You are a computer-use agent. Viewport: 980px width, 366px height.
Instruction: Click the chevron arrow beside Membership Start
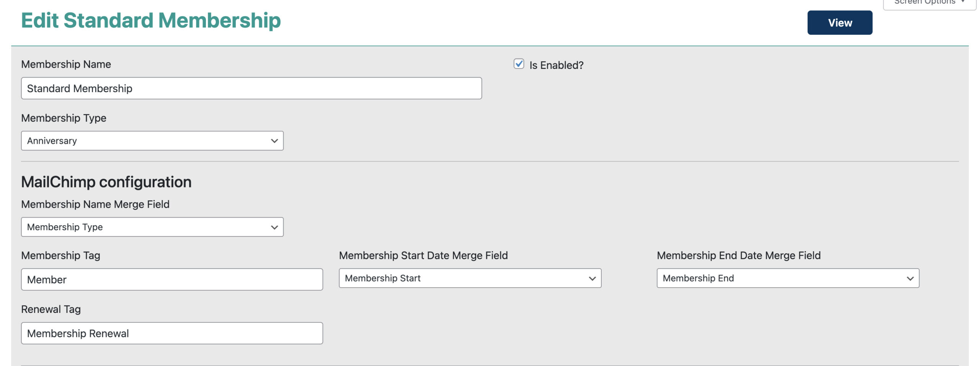click(592, 278)
